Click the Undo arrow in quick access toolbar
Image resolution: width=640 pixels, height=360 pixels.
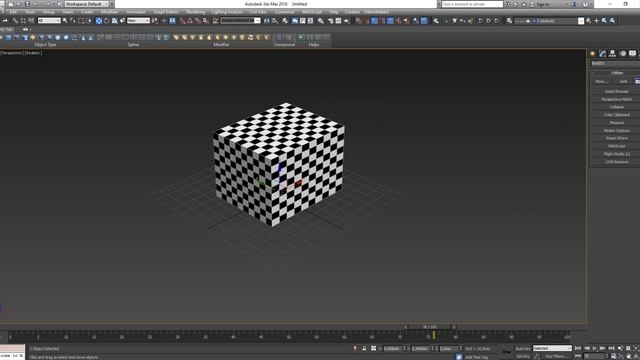click(x=36, y=4)
